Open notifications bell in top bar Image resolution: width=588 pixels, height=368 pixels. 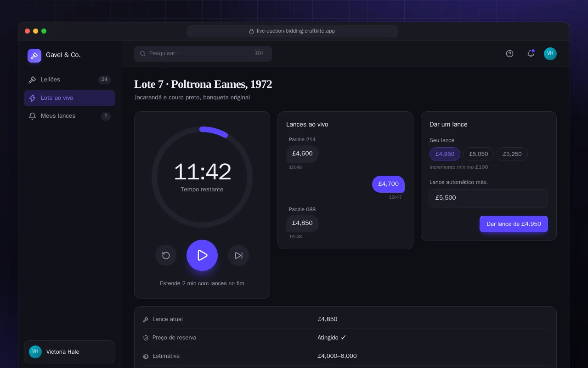[531, 54]
